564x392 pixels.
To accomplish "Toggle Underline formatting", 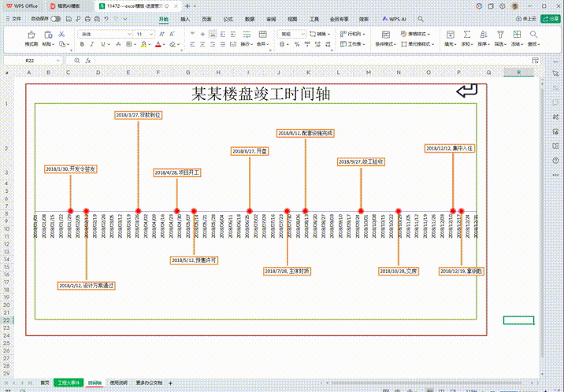I will pos(103,44).
